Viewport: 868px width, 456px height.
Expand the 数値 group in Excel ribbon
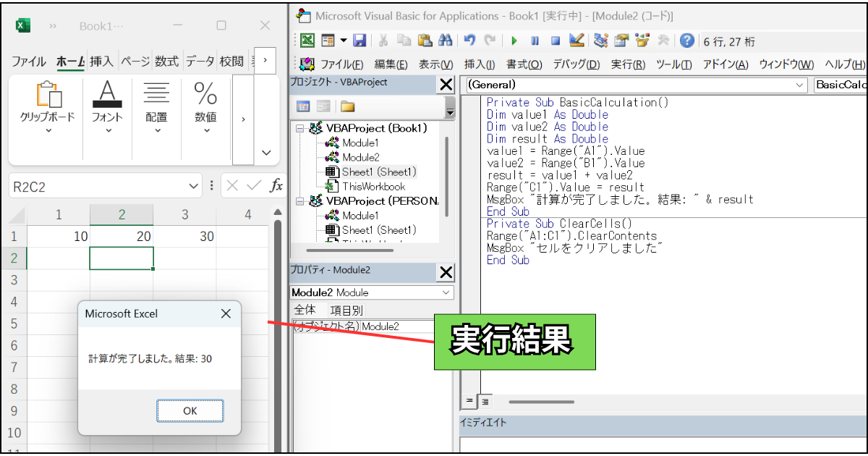pyautogui.click(x=206, y=131)
